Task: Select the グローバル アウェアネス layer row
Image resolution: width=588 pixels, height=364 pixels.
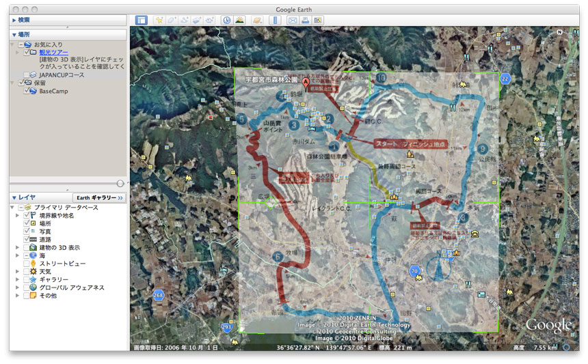Action: pyautogui.click(x=72, y=288)
